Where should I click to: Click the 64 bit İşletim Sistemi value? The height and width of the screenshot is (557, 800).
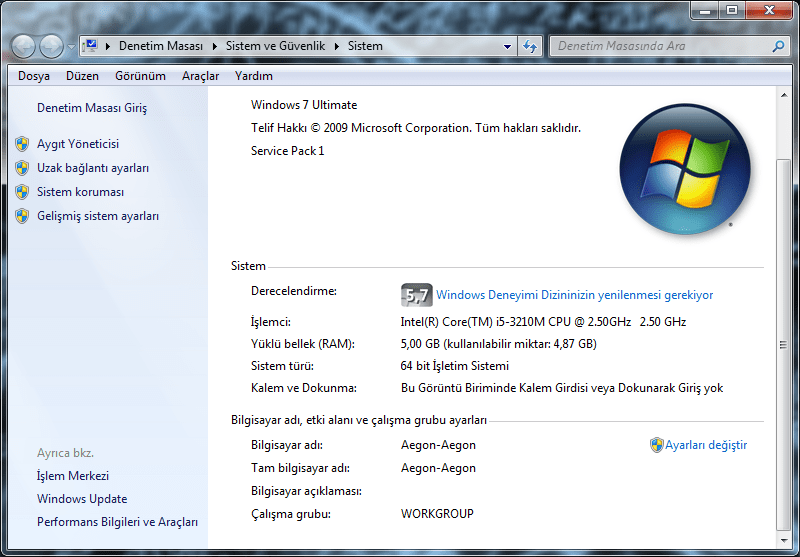pos(455,366)
